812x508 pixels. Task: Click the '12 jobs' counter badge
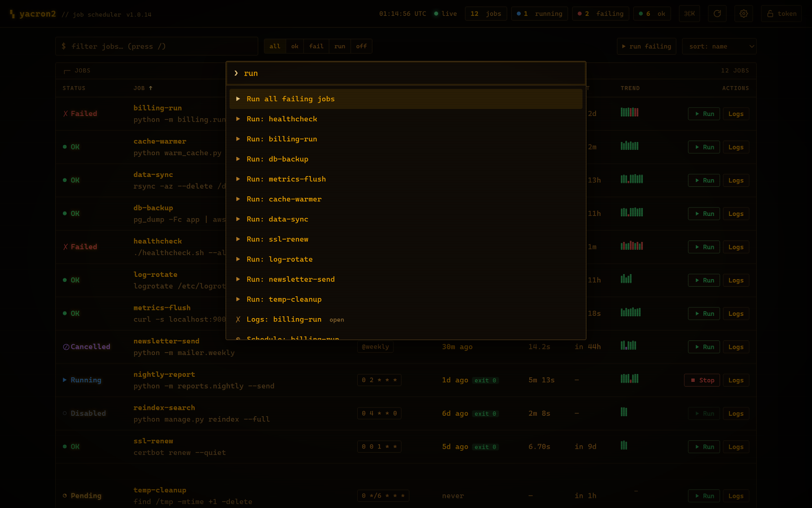tap(486, 14)
